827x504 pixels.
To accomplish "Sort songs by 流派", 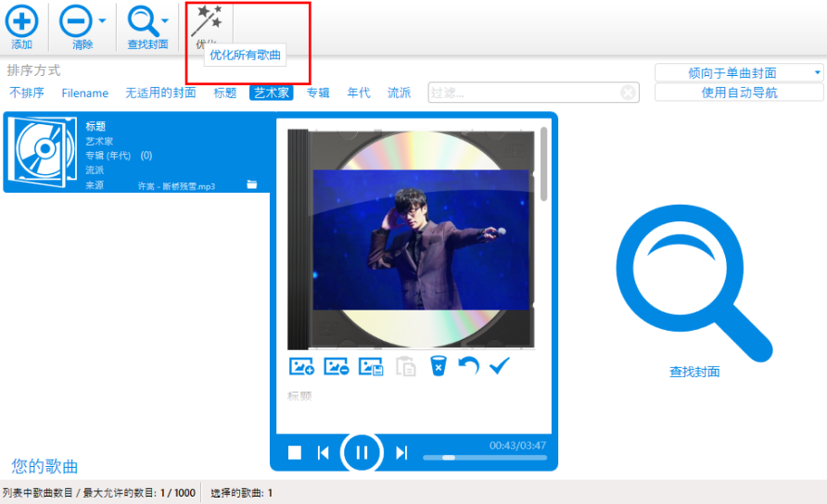I will pos(399,93).
